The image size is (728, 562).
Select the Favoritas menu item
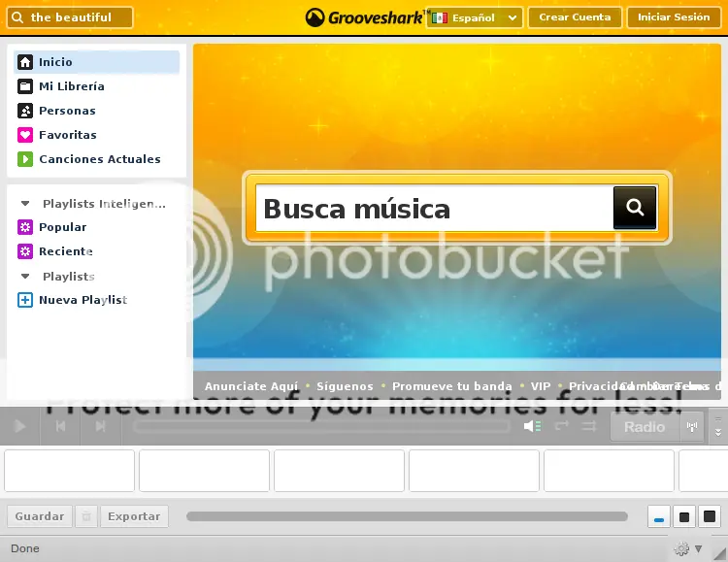[96, 135]
